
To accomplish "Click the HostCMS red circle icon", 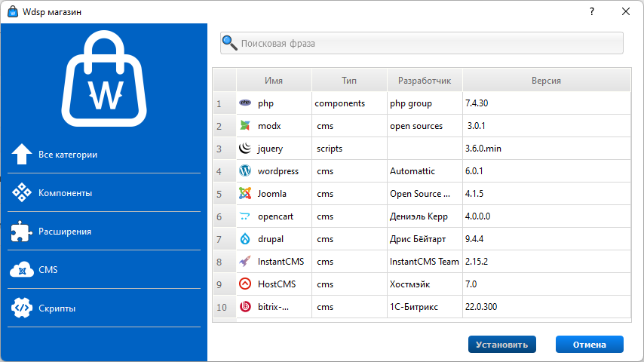I will pos(245,284).
